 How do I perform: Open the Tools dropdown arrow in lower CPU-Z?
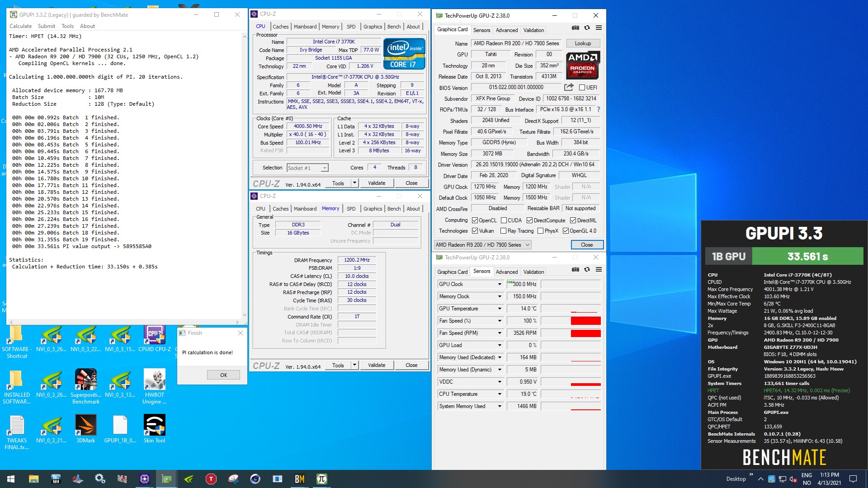pos(354,365)
